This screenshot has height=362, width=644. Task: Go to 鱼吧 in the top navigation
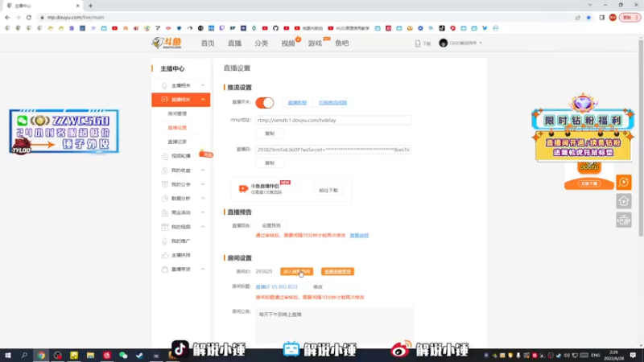341,43
